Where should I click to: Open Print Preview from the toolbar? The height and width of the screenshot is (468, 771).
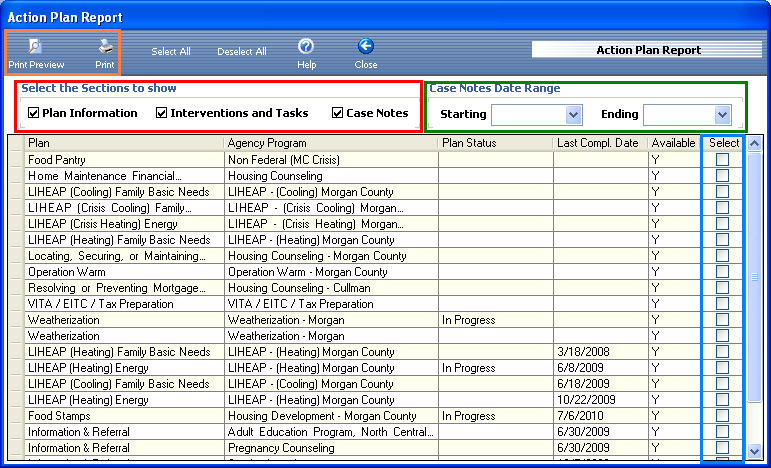click(x=35, y=46)
